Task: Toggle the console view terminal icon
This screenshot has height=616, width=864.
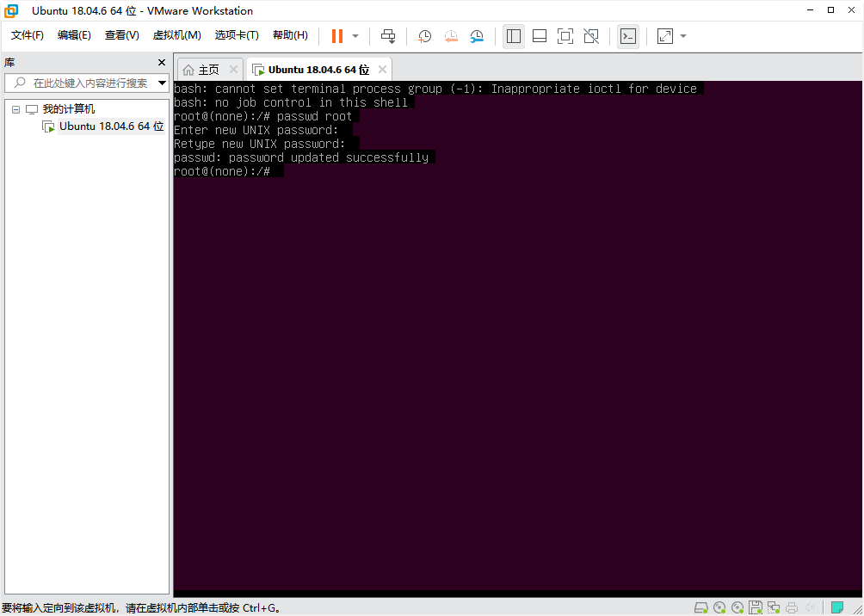Action: [628, 36]
